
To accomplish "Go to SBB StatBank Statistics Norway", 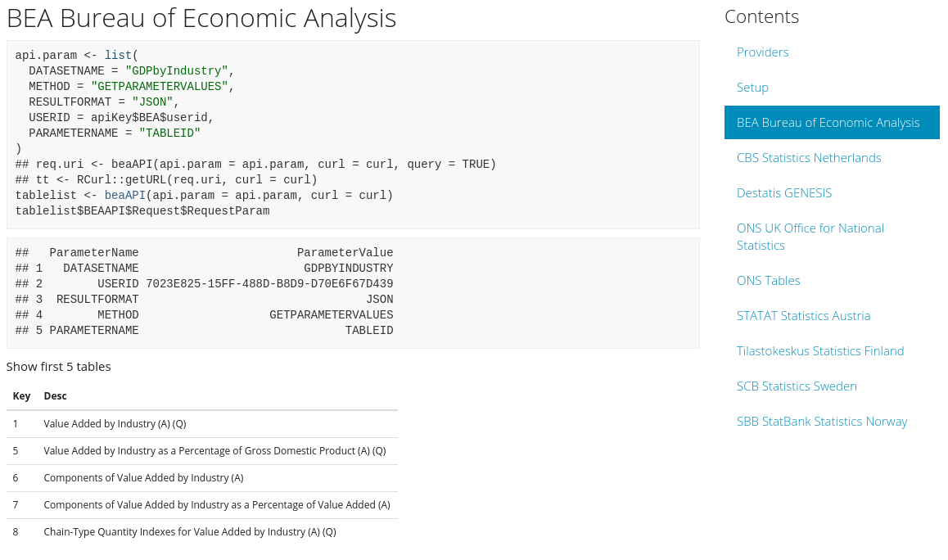I will 822,422.
